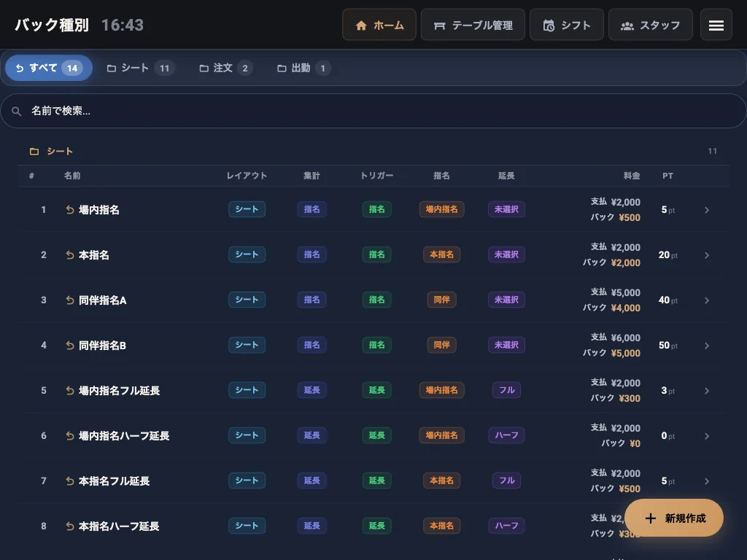Click the バック ¥5,000 amount
The height and width of the screenshot is (560, 747).
pyautogui.click(x=611, y=353)
